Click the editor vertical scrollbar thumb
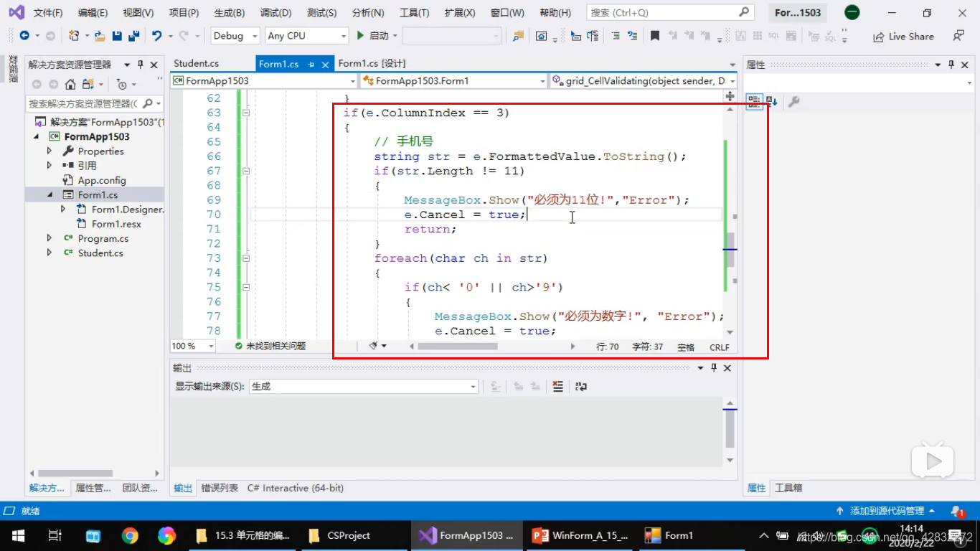This screenshot has width=980, height=551. point(730,250)
